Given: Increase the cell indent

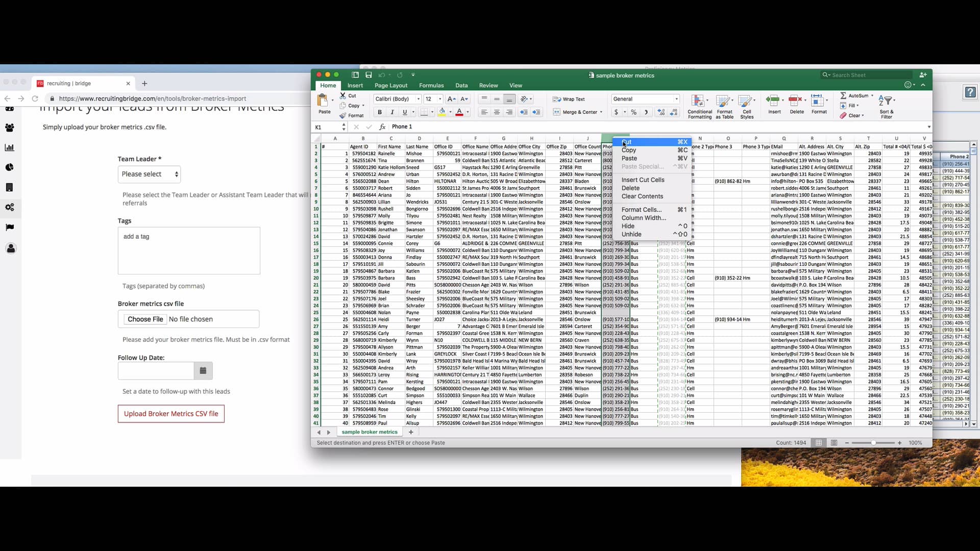Looking at the screenshot, I should [536, 112].
